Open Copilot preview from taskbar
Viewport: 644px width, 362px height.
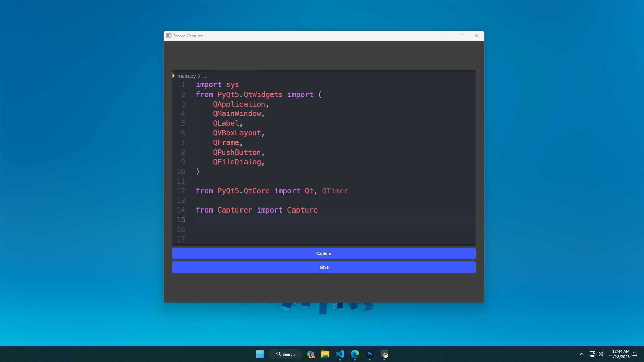pos(311,354)
